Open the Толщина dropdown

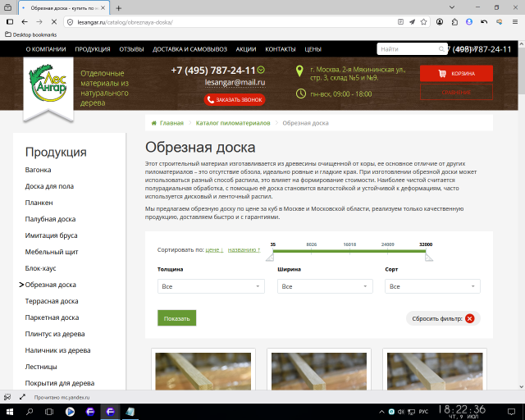click(211, 286)
